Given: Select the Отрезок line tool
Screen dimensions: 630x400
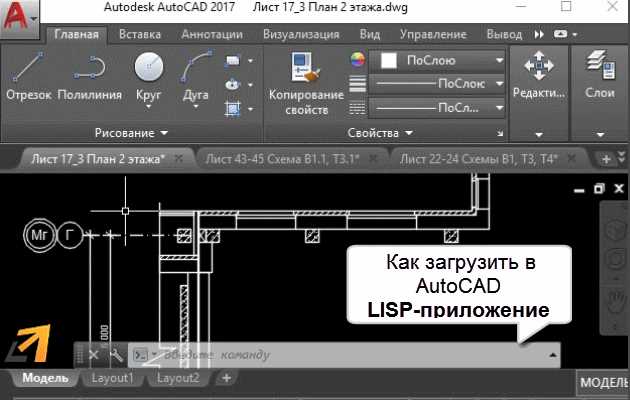Looking at the screenshot, I should (28, 76).
